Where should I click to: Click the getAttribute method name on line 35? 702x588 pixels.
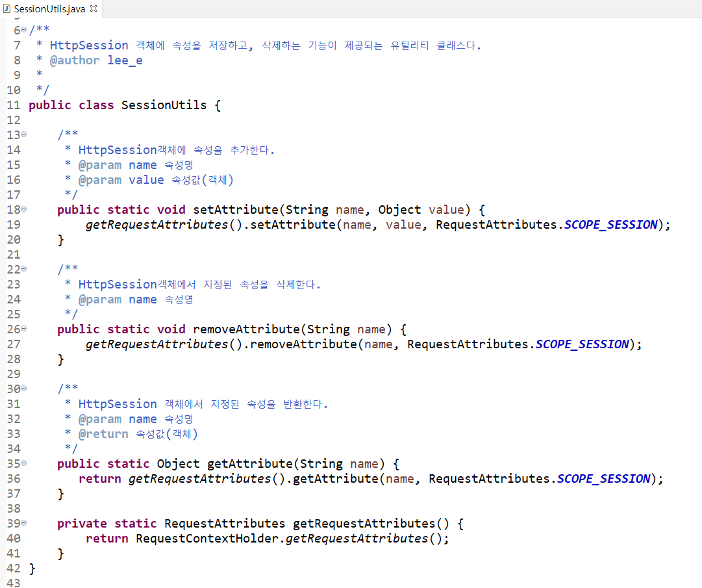(250, 463)
